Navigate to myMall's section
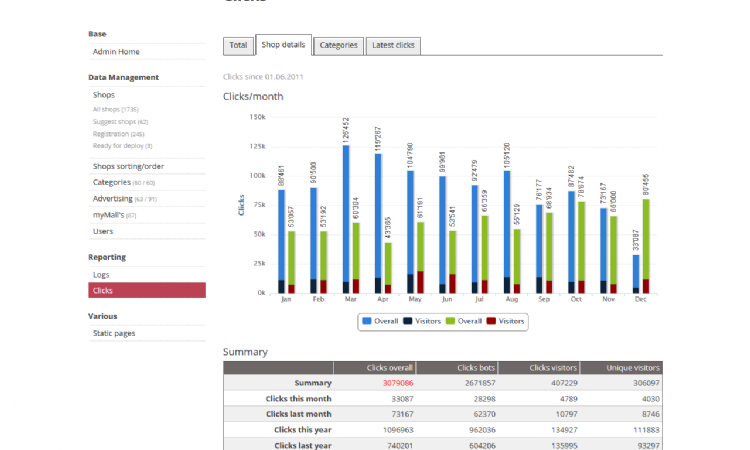The height and width of the screenshot is (450, 750). (114, 215)
